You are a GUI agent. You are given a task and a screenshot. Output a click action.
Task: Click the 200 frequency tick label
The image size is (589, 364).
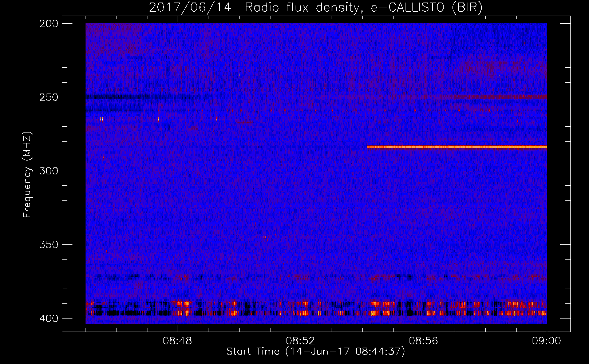pyautogui.click(x=48, y=24)
